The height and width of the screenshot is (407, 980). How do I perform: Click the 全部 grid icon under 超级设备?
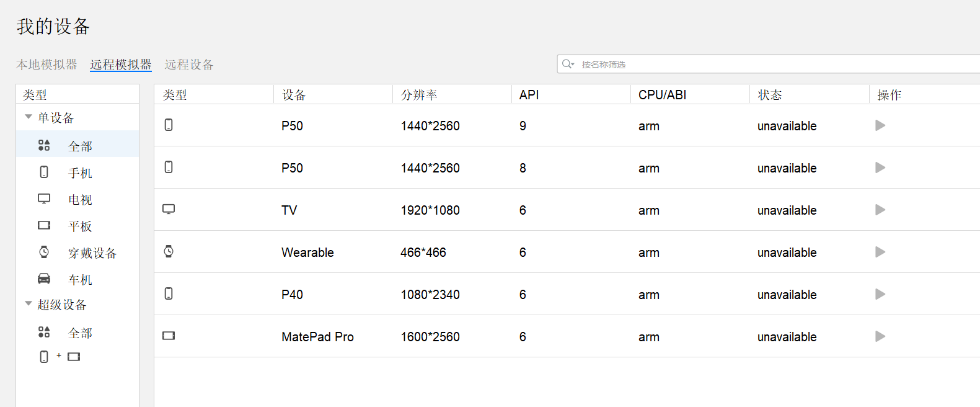[44, 332]
